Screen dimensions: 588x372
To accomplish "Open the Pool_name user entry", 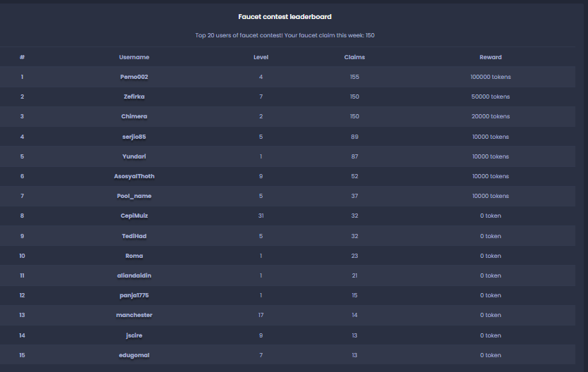I will (x=134, y=196).
